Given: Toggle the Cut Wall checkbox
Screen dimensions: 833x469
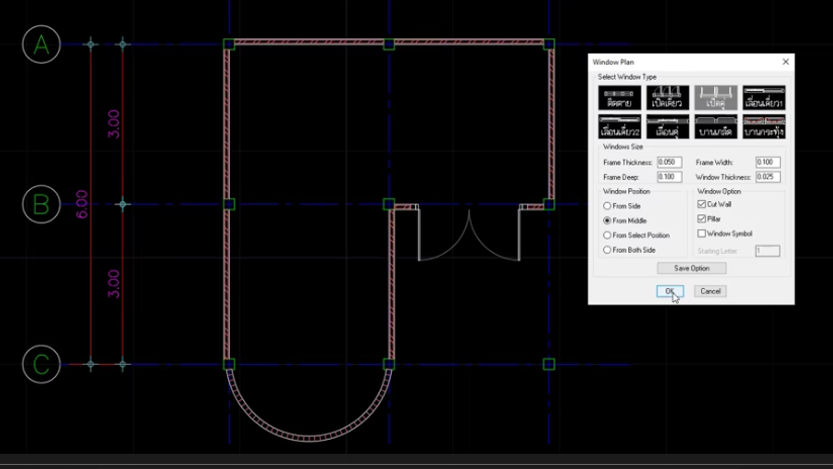Looking at the screenshot, I should coord(701,204).
